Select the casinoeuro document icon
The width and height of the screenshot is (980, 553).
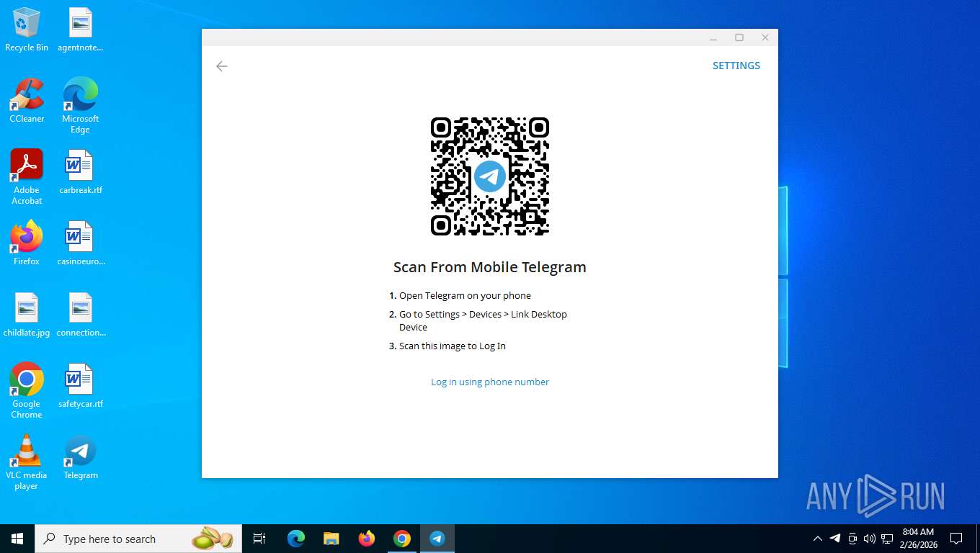pos(81,243)
